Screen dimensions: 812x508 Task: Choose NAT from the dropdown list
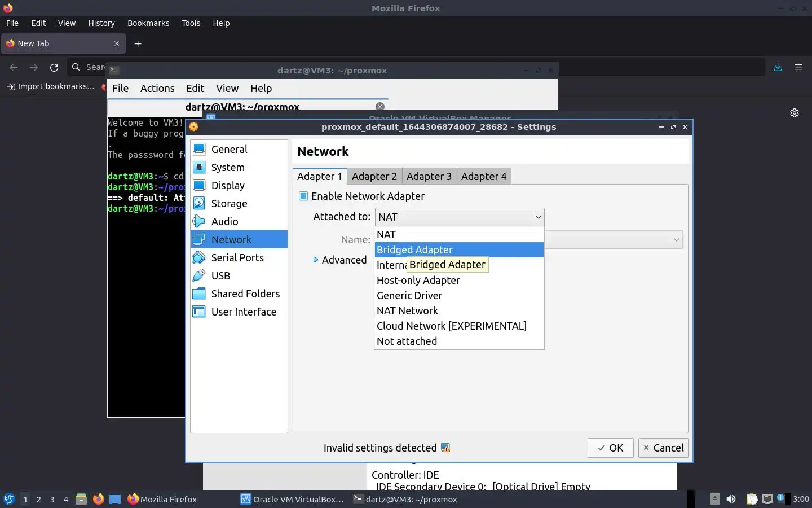tap(459, 234)
